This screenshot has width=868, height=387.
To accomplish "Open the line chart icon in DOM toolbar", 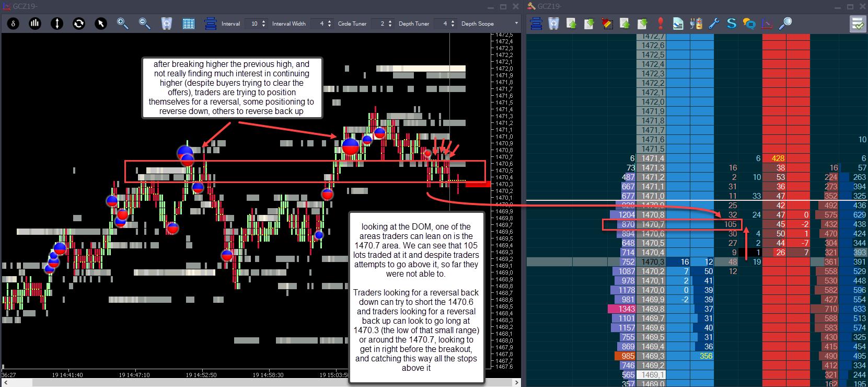I will coord(767,24).
